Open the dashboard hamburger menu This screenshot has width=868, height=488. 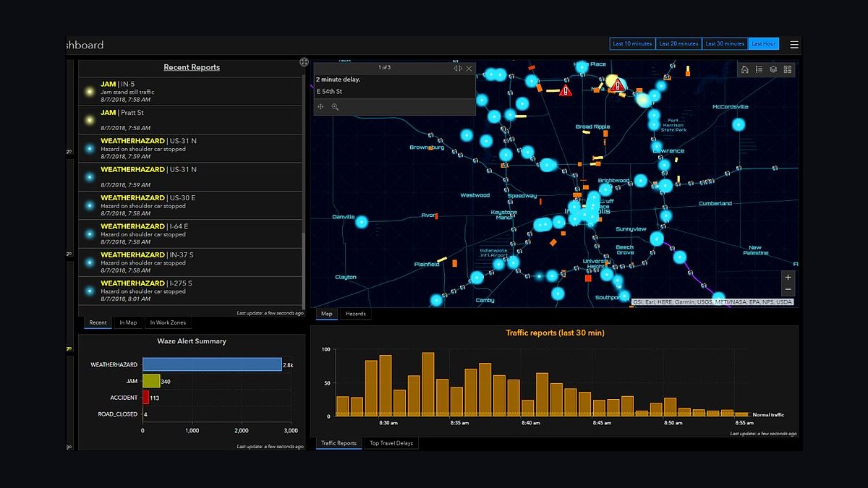coord(794,44)
